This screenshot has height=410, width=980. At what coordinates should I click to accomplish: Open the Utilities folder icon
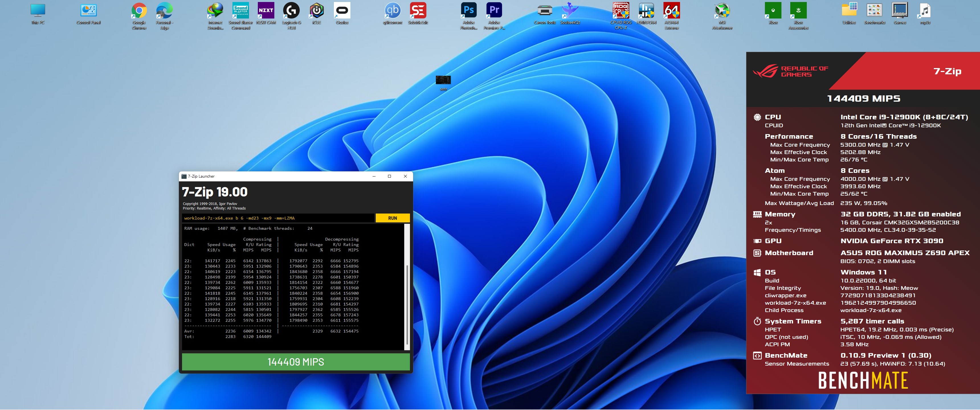coord(849,14)
